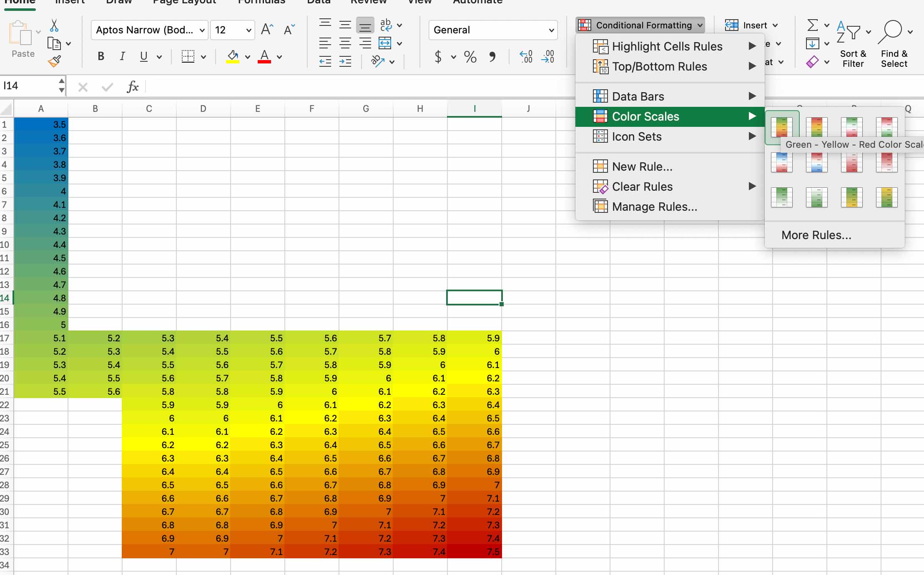Click the Increase Font Size icon
The width and height of the screenshot is (924, 575).
(x=267, y=30)
